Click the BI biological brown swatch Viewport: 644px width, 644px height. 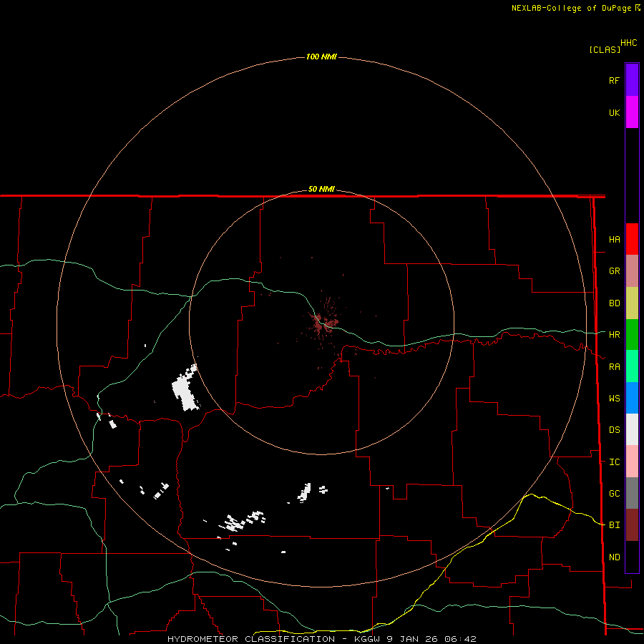point(632,525)
